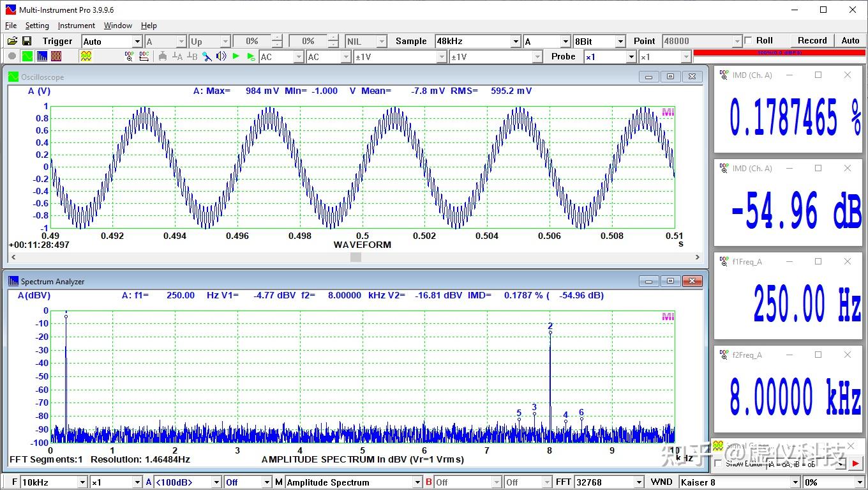Click the open file folder icon
Viewport: 868px width, 490px height.
click(12, 41)
